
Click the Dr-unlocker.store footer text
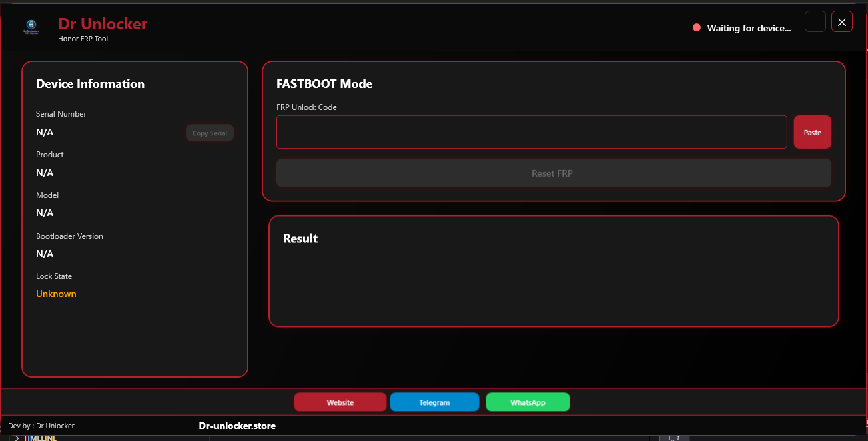[237, 426]
